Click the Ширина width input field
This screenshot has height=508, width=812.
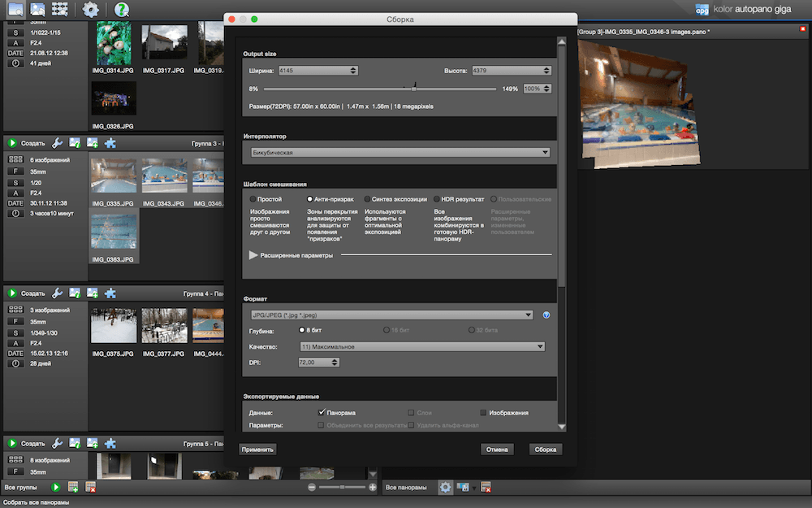click(313, 71)
